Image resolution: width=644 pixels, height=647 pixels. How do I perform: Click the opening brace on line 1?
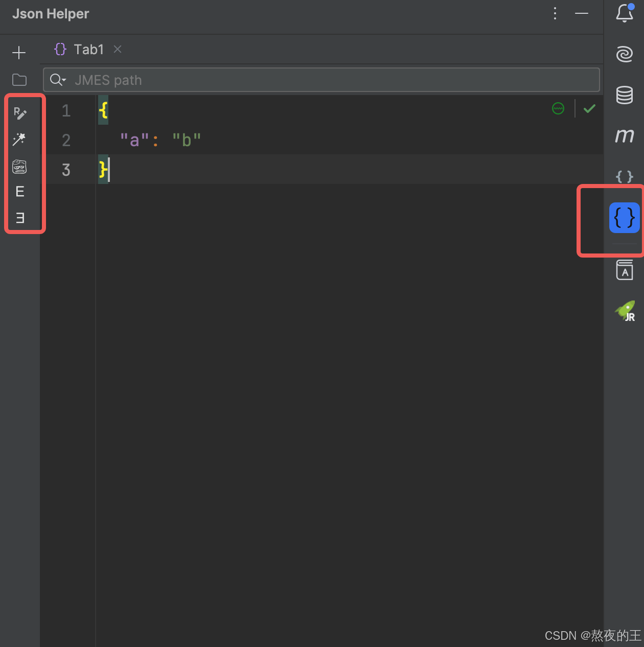(103, 110)
